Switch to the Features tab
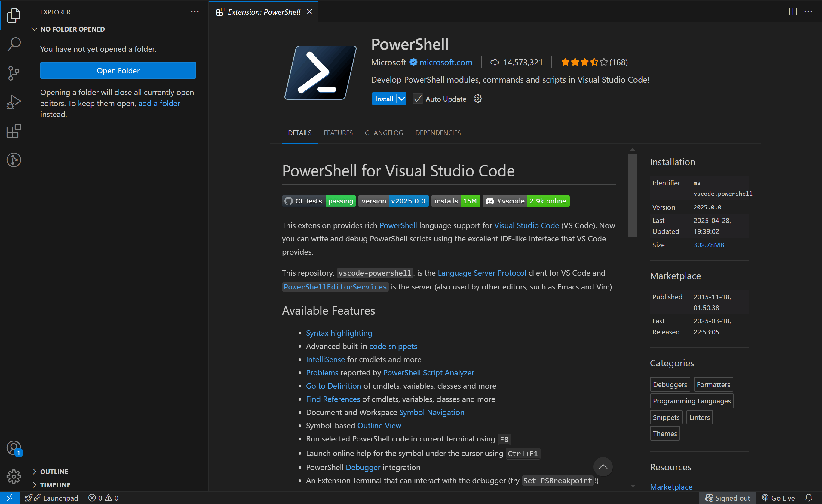This screenshot has height=504, width=822. coord(338,133)
